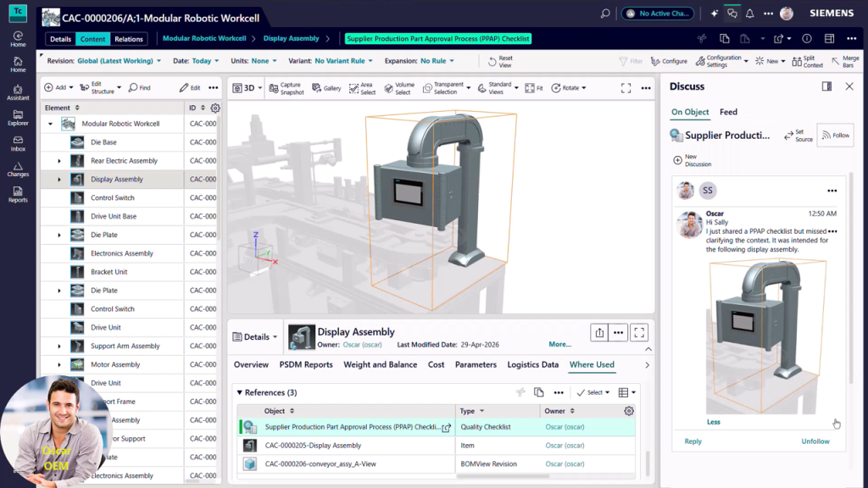Image resolution: width=868 pixels, height=488 pixels.
Task: Collapse the References section
Action: tap(240, 392)
